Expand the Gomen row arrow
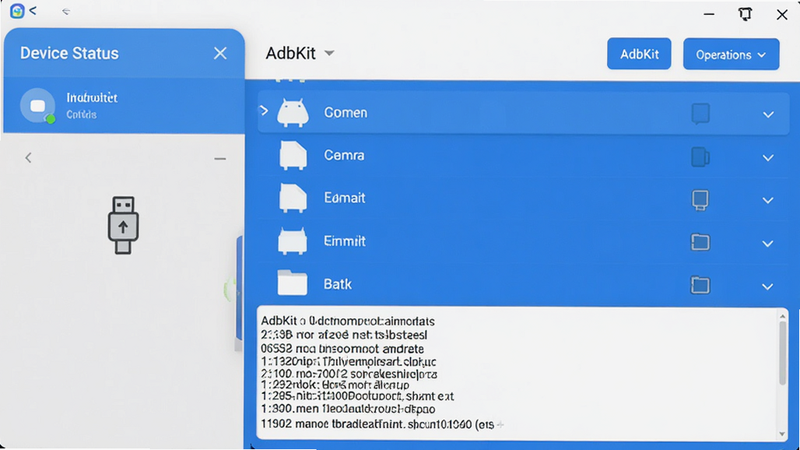 264,111
